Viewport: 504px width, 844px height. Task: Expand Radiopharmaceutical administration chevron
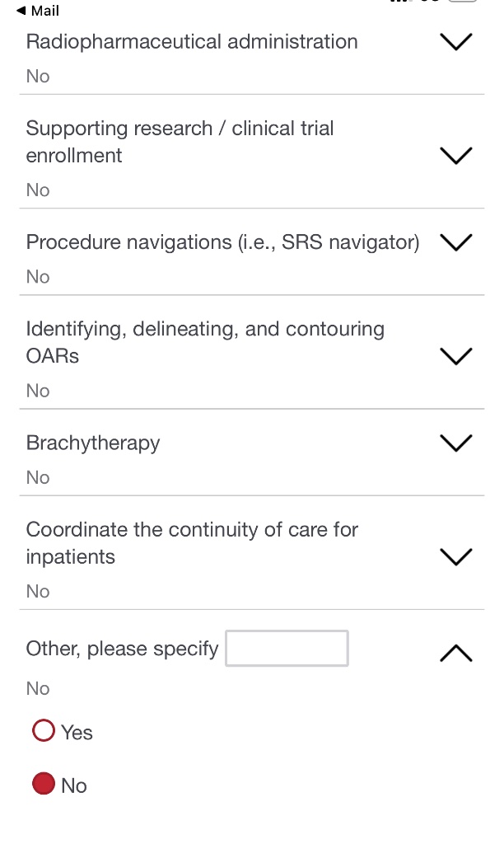pyautogui.click(x=456, y=42)
